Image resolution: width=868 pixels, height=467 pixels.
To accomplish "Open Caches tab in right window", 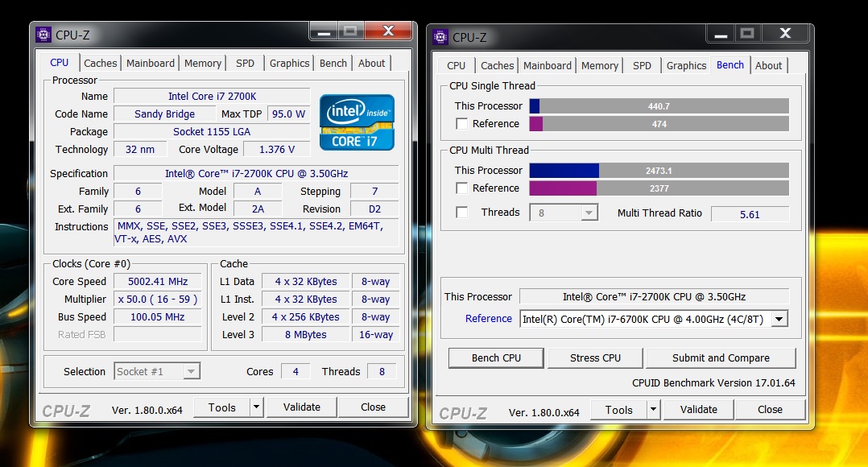I will (497, 65).
